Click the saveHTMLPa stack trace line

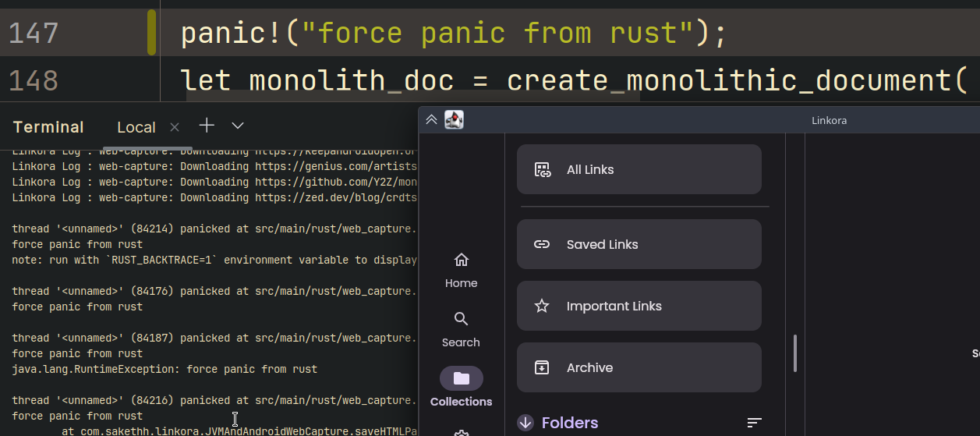coord(239,431)
